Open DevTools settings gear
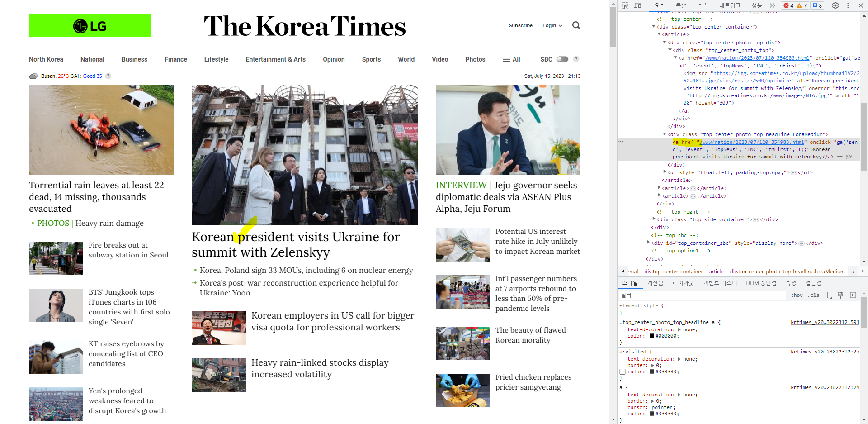 (835, 5)
